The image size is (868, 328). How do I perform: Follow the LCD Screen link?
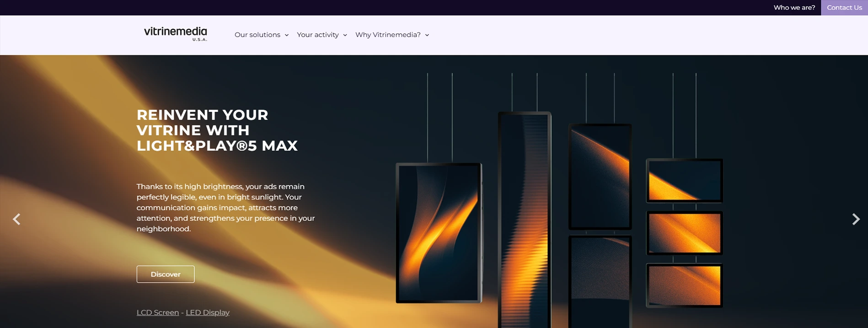(x=158, y=312)
